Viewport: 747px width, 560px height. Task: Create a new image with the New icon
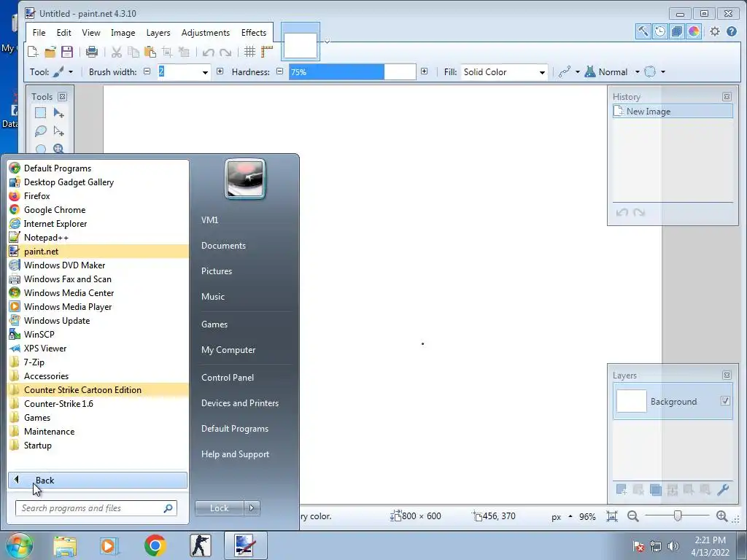coord(33,52)
